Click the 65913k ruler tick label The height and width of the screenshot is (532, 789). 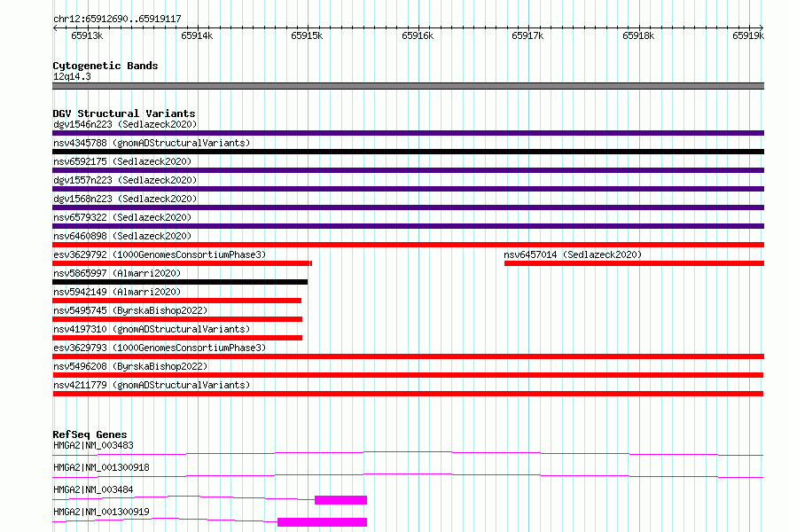coord(87,35)
